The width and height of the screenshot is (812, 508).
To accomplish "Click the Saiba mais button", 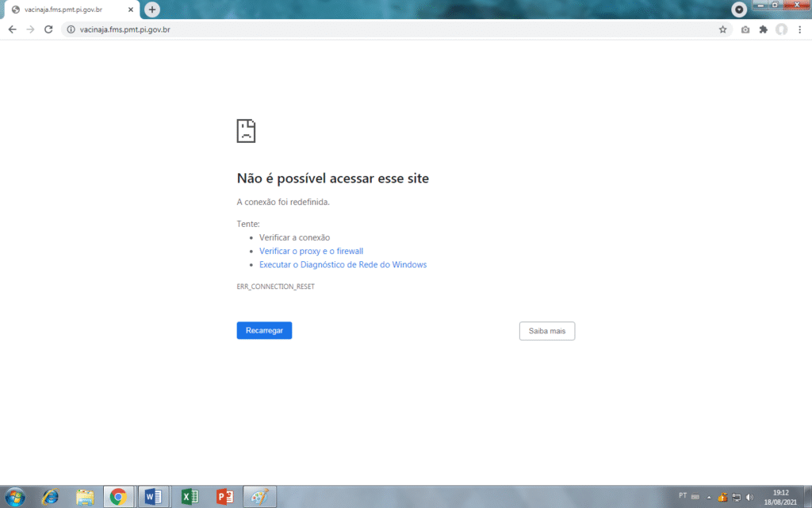I will (x=546, y=331).
